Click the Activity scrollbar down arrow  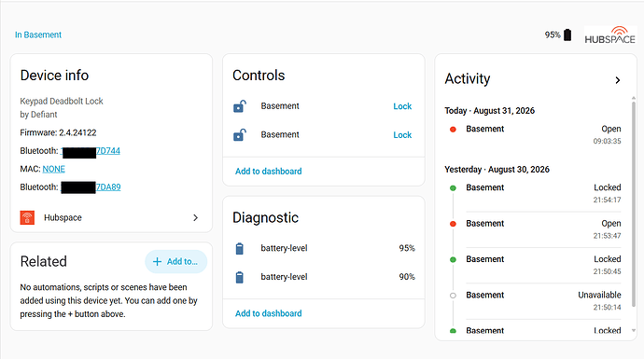tap(634, 330)
